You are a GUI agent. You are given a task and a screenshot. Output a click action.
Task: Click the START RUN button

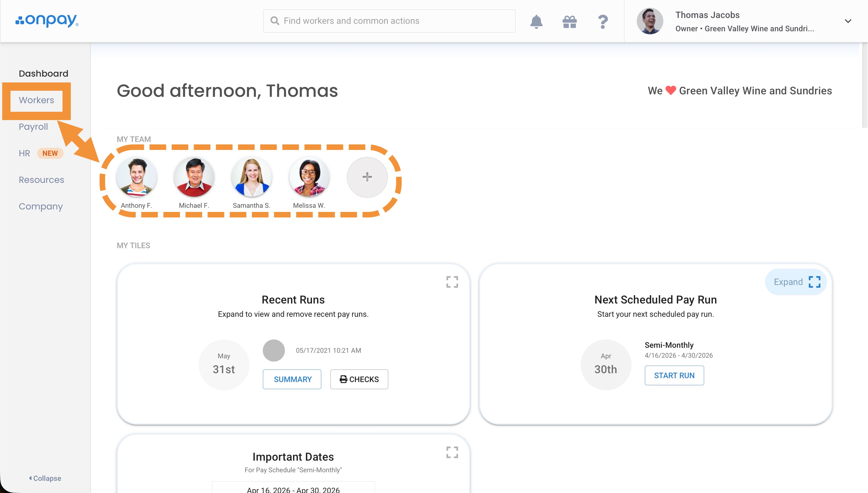[x=674, y=375]
